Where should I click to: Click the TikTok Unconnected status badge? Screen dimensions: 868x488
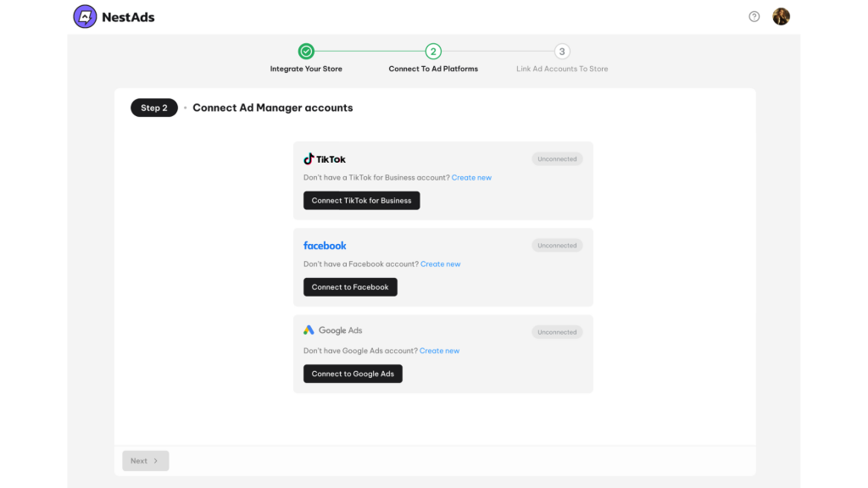[x=557, y=158]
